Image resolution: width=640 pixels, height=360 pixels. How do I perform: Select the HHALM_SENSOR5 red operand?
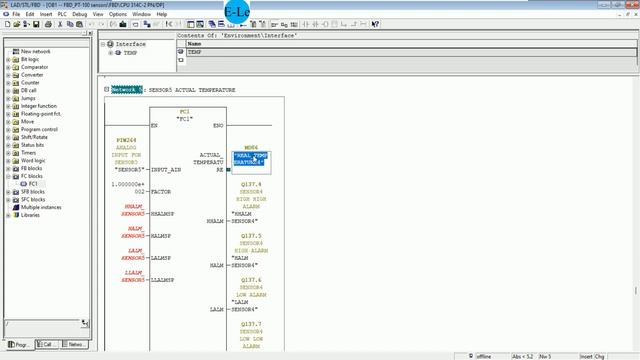coord(133,210)
